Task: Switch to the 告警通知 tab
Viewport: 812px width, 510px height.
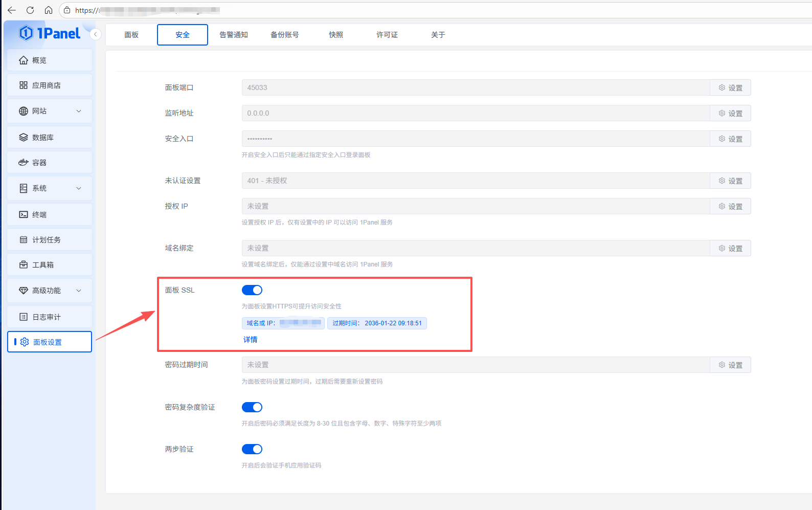Action: [x=234, y=35]
